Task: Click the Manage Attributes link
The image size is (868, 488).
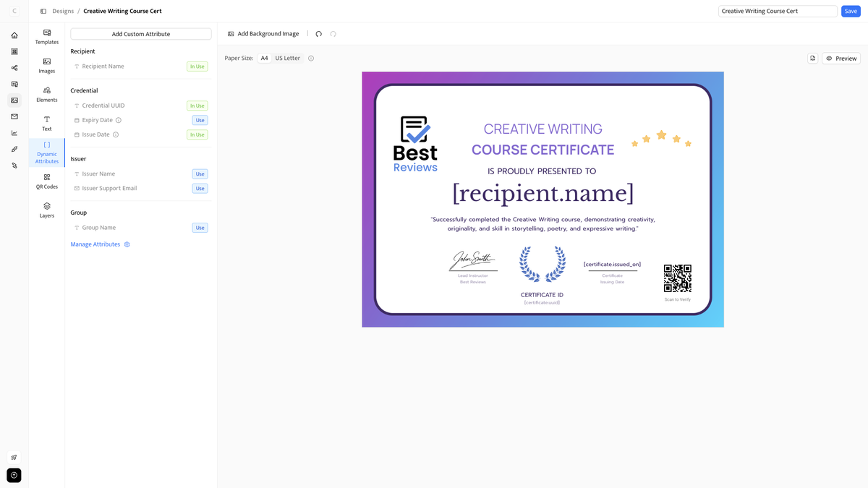Action: point(95,244)
